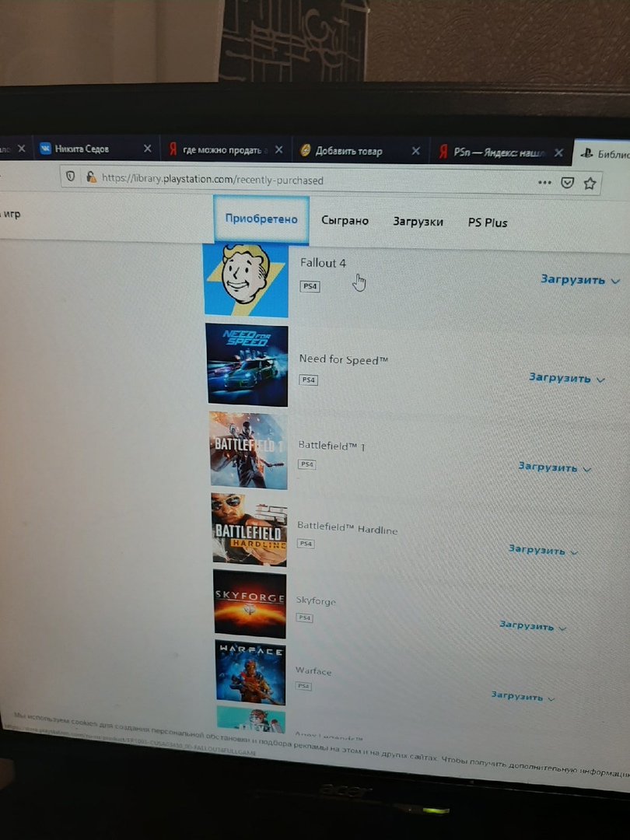Expand Загрузить dropdown for Fallout 4
Viewport: 630px width, 840px height.
tap(580, 280)
